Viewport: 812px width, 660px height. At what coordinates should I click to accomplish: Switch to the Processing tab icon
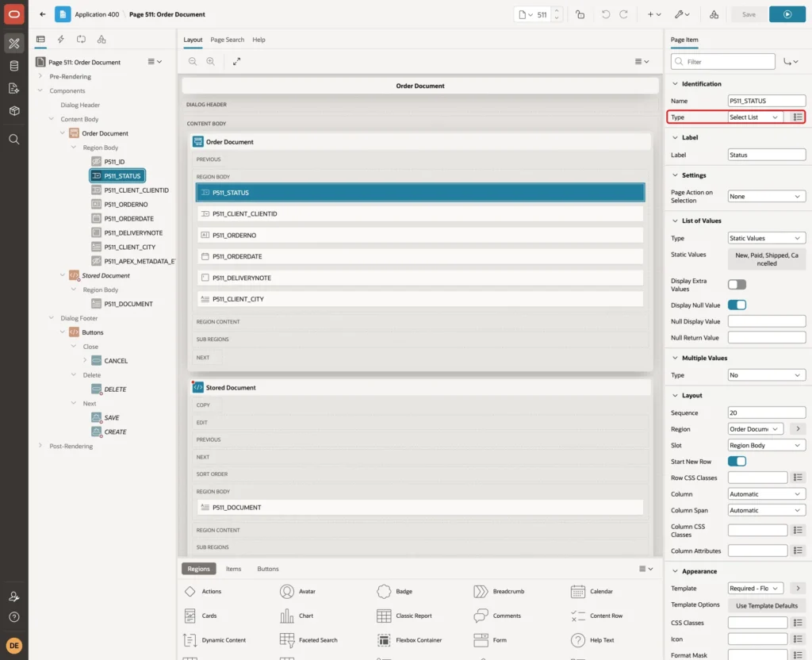[x=82, y=40]
